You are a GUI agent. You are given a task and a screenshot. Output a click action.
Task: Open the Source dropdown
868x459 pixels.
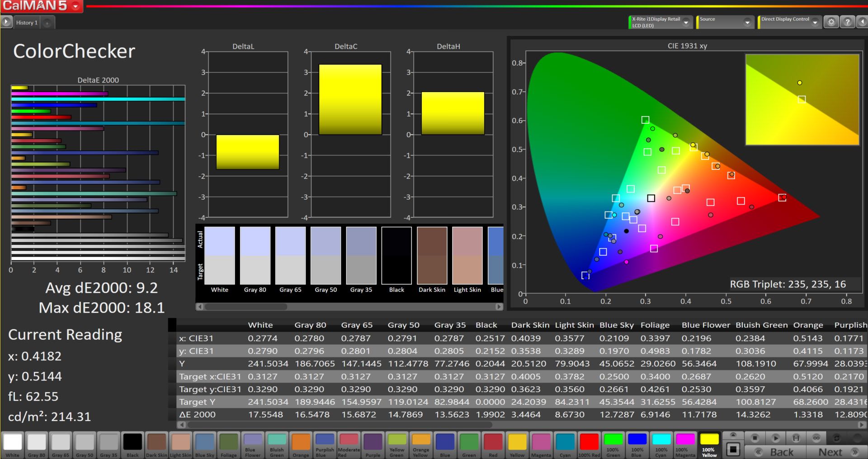point(747,22)
